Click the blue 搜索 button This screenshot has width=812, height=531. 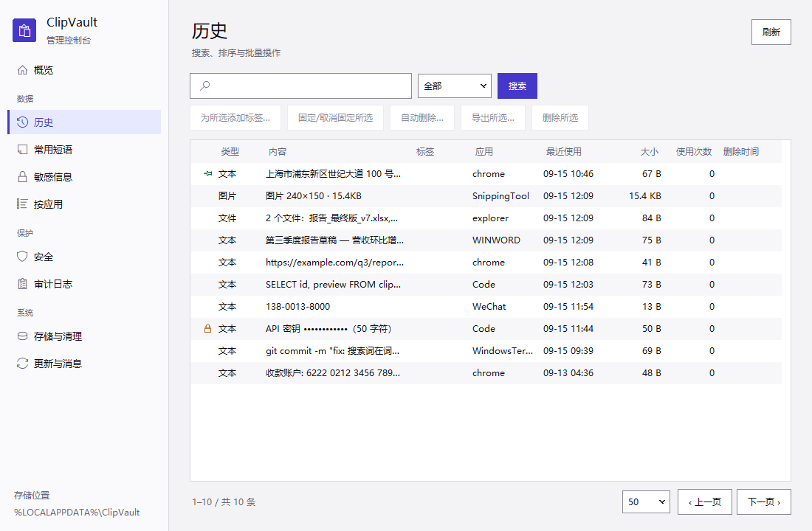tap(517, 86)
